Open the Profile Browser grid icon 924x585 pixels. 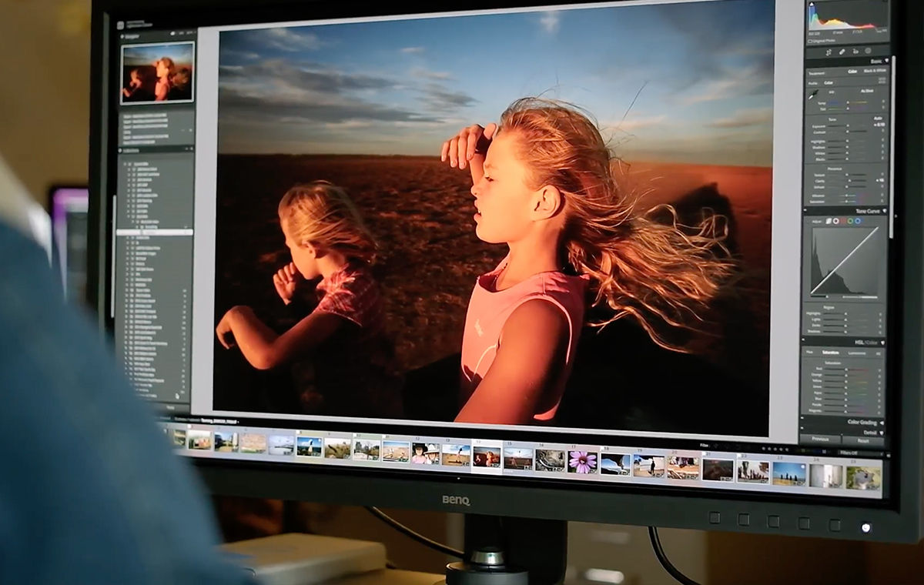pos(882,81)
